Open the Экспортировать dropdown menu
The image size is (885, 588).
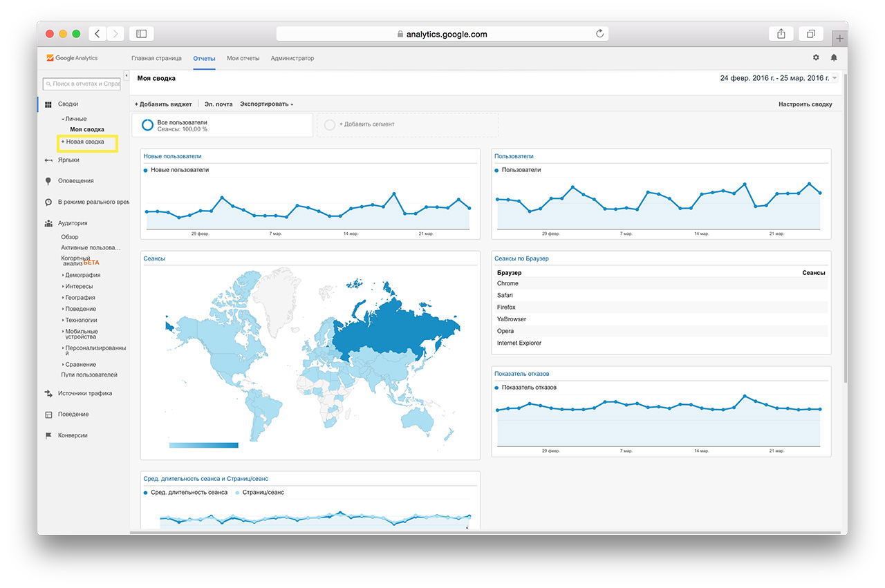266,104
